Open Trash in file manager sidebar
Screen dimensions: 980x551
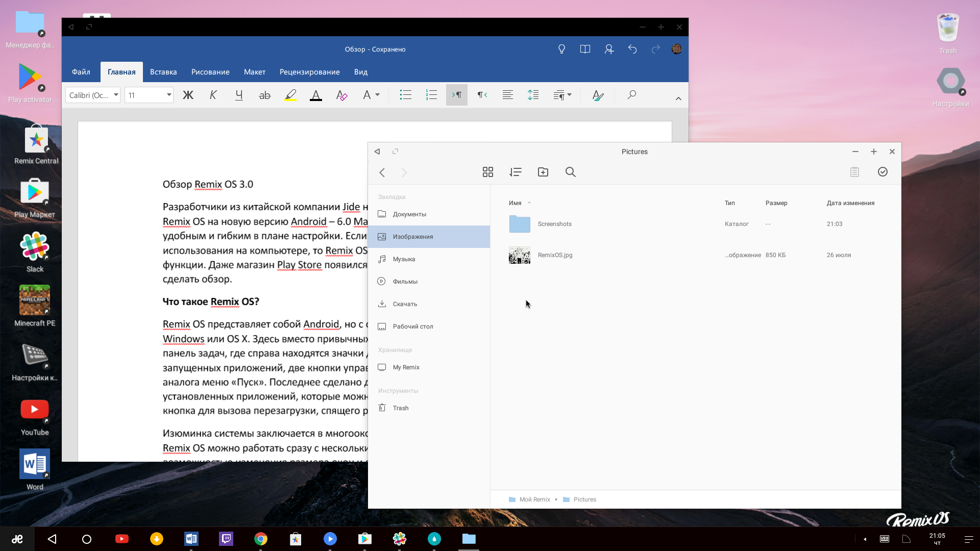tap(429, 408)
